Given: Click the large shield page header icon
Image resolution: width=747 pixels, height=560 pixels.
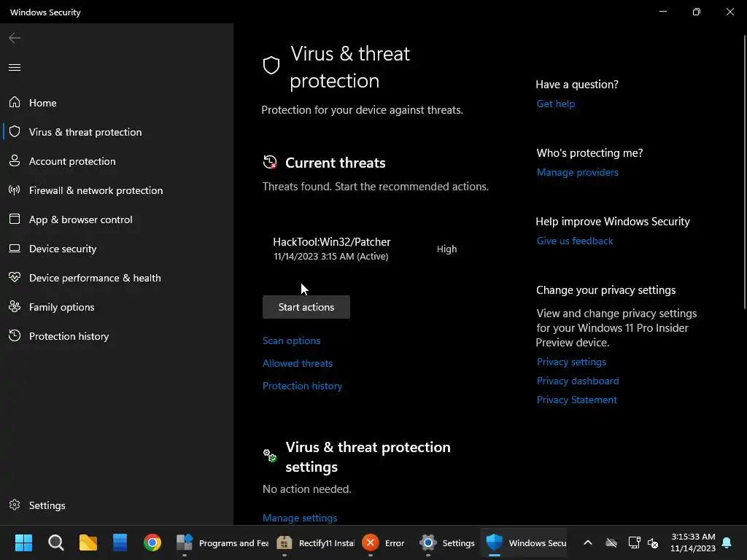Looking at the screenshot, I should [x=271, y=65].
